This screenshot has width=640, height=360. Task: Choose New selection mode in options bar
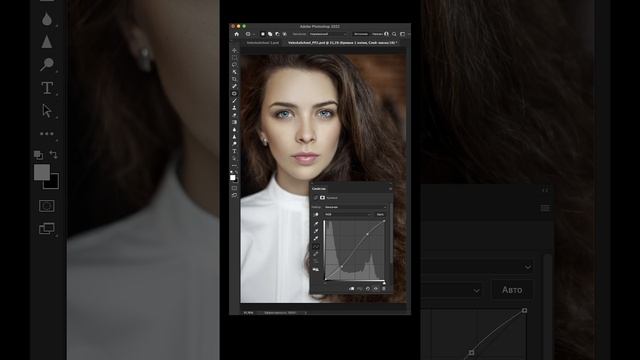coord(263,34)
